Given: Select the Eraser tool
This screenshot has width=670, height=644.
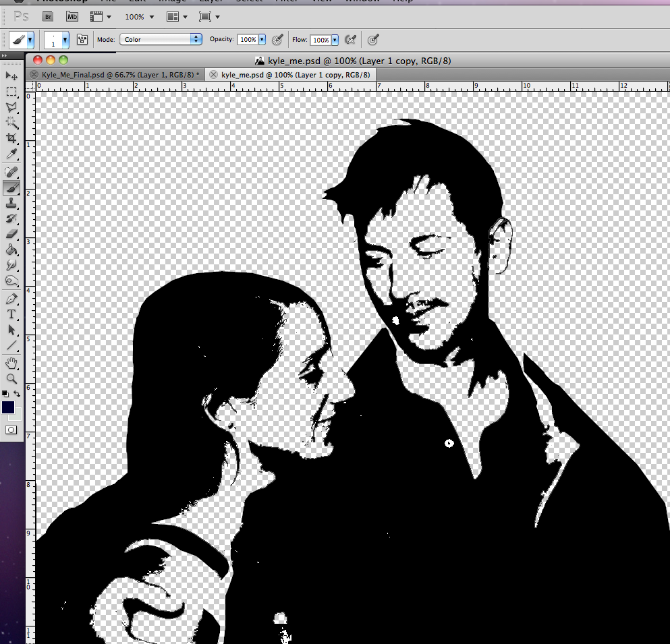Looking at the screenshot, I should 11,234.
